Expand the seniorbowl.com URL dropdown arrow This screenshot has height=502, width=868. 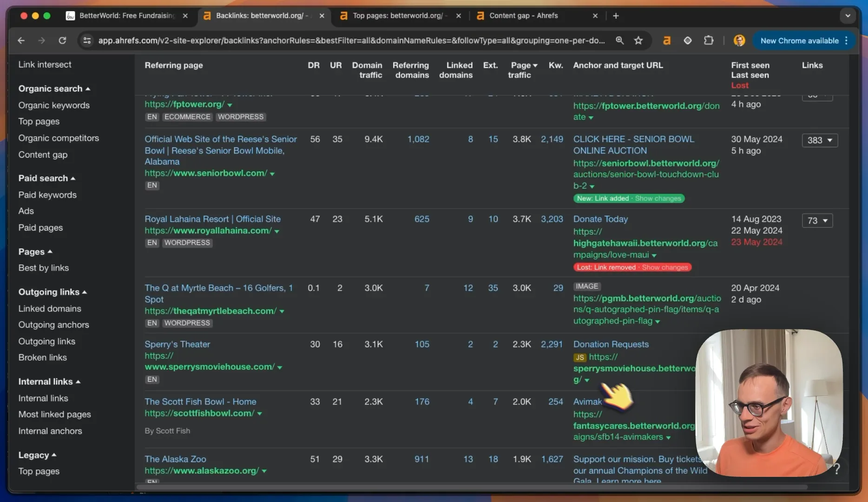click(x=272, y=174)
